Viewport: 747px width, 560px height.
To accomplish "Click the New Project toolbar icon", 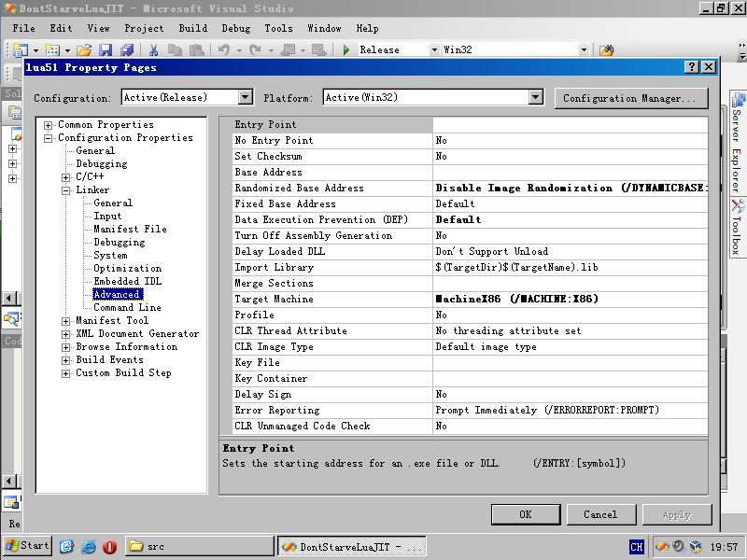I will click(x=21, y=49).
